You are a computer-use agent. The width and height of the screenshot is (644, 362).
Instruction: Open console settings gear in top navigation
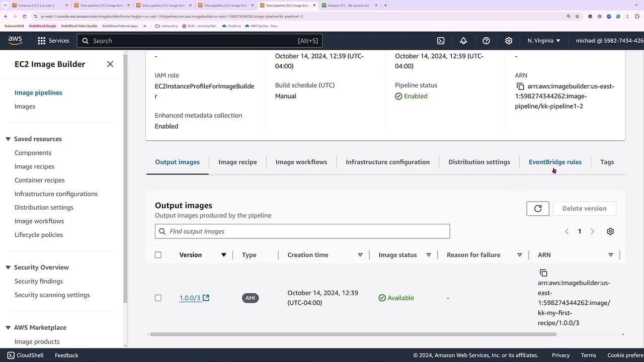[x=509, y=41]
